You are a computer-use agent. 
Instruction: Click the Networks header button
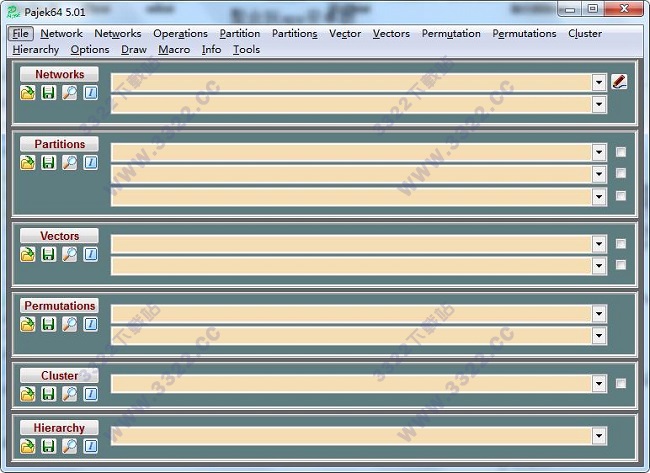59,74
